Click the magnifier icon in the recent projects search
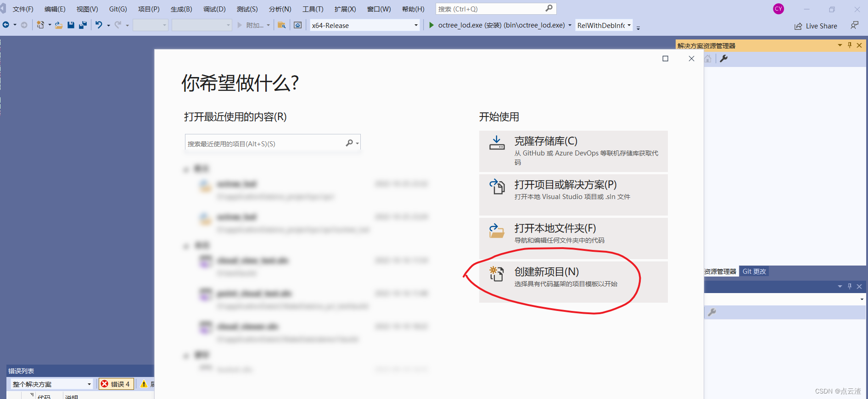This screenshot has height=399, width=868. 349,143
